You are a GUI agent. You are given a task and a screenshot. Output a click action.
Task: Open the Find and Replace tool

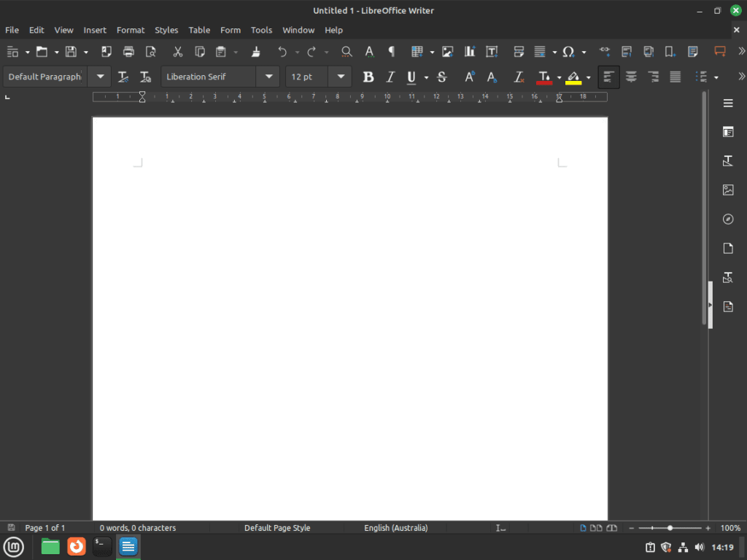point(347,52)
